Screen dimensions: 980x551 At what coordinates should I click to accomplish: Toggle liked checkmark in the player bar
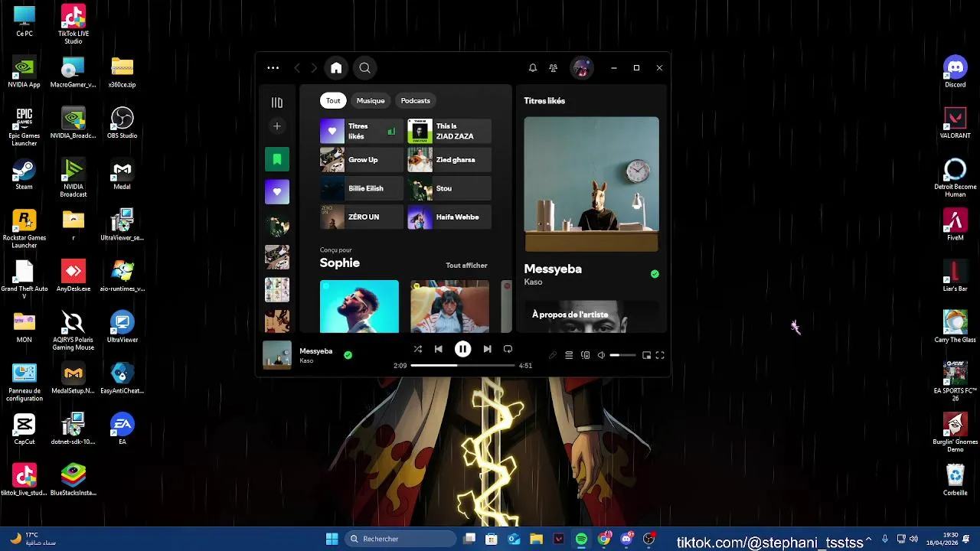pos(348,355)
